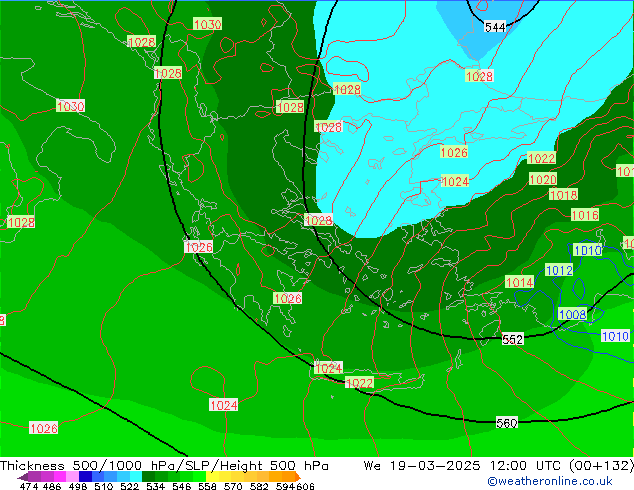Click the '1018' pressure label
The height and width of the screenshot is (490, 634).
click(x=563, y=195)
